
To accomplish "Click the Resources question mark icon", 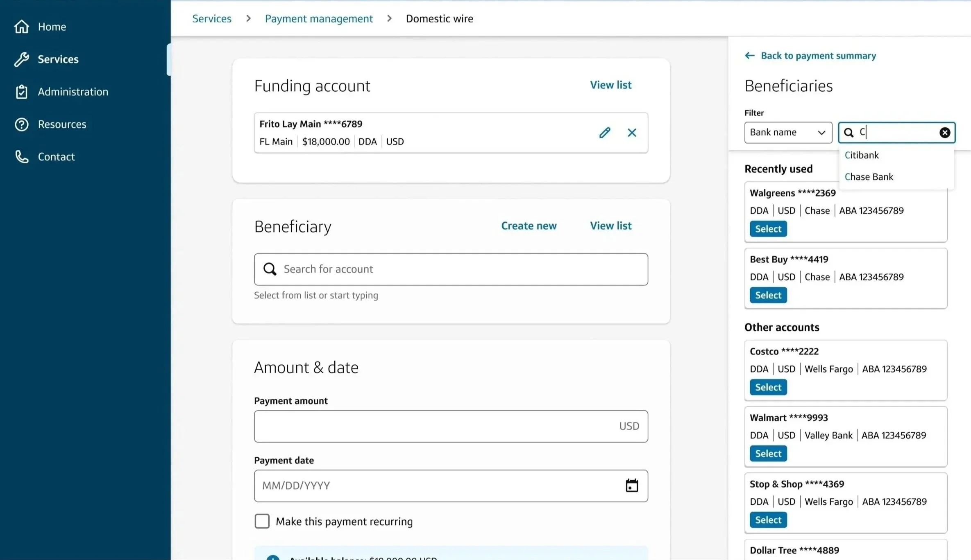I will coord(22,124).
